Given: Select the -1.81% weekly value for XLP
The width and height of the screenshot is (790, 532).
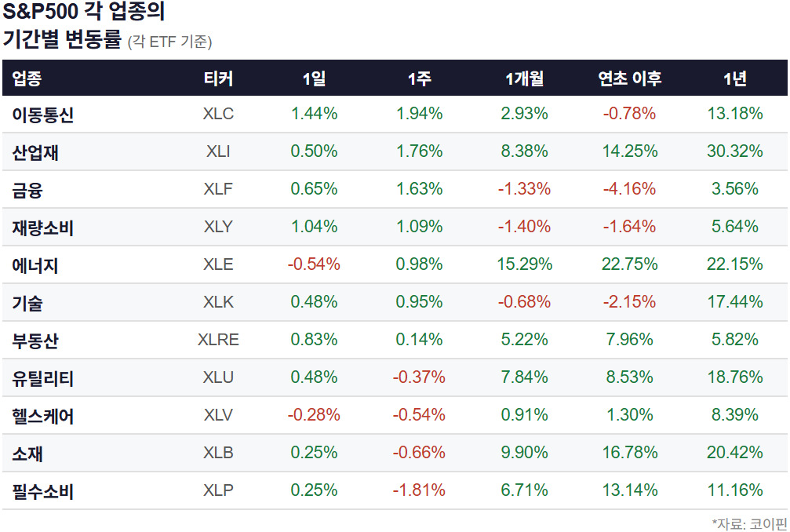Looking at the screenshot, I should 419,490.
